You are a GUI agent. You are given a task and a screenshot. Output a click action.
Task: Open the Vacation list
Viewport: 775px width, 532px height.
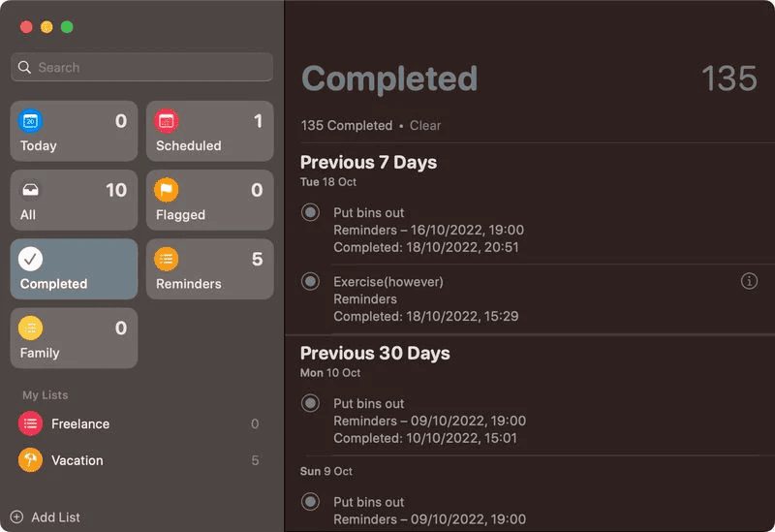click(77, 460)
